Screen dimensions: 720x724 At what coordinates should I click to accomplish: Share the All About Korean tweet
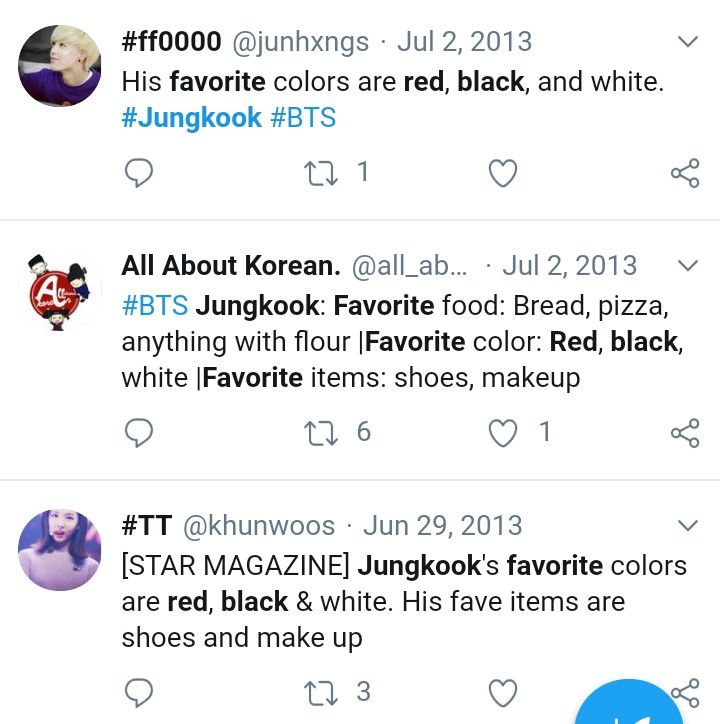point(685,433)
